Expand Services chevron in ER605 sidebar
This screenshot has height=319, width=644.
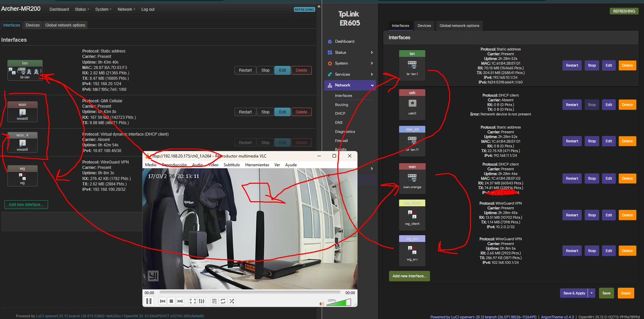(x=372, y=74)
